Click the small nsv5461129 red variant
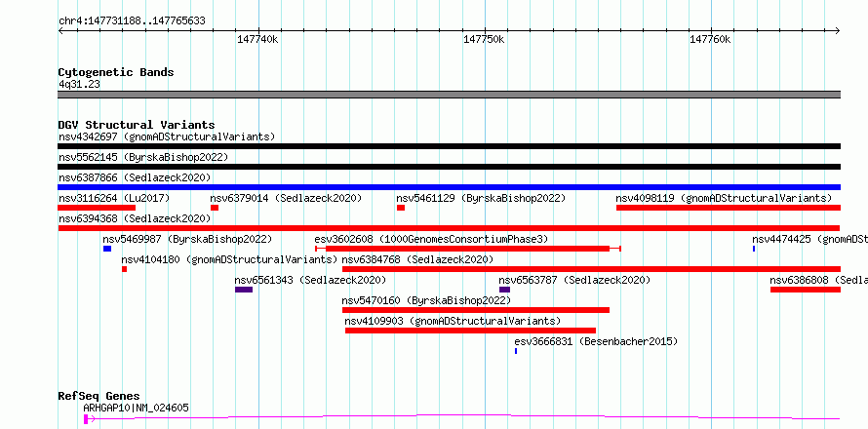Image resolution: width=868 pixels, height=429 pixels. point(401,208)
